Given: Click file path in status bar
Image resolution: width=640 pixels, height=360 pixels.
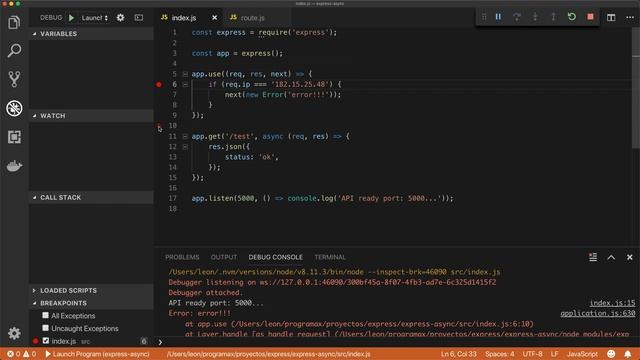Looking at the screenshot, I should 268,354.
